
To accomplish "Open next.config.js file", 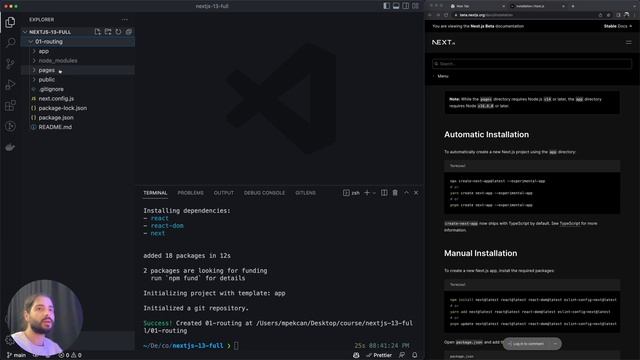I will [78, 98].
